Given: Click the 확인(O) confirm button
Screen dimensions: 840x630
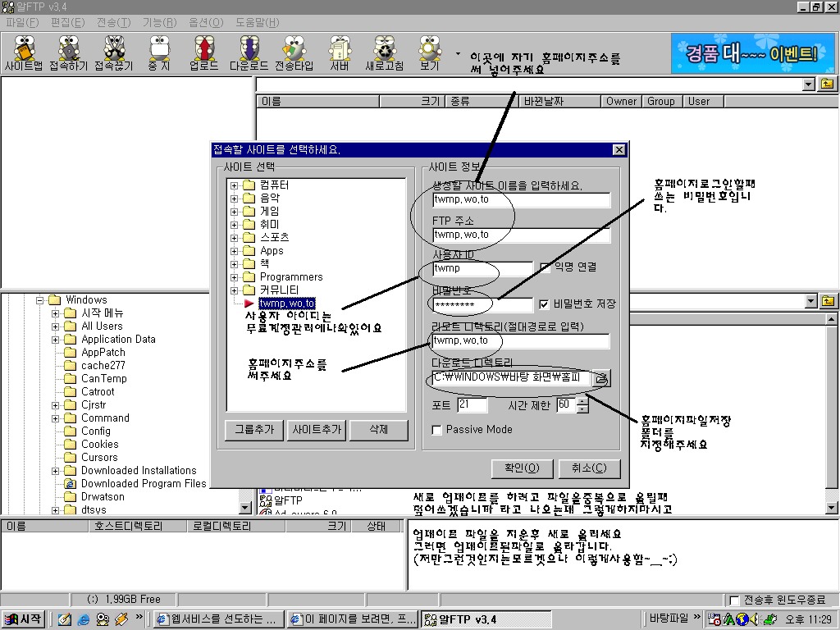Looking at the screenshot, I should coord(522,468).
